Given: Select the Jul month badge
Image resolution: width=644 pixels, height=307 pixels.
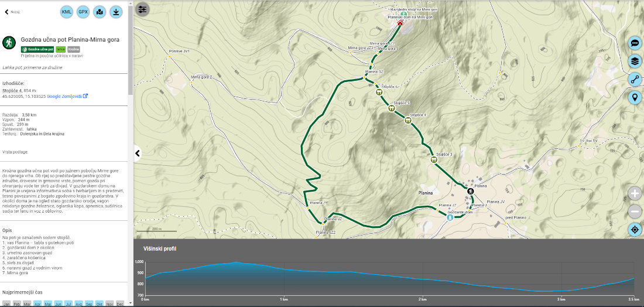Looking at the screenshot, I should [x=68, y=303].
